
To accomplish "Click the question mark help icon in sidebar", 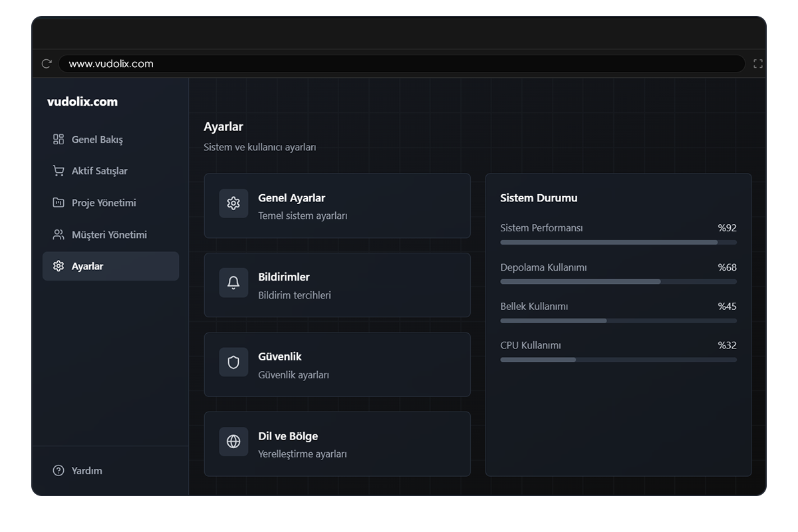I will click(x=59, y=471).
